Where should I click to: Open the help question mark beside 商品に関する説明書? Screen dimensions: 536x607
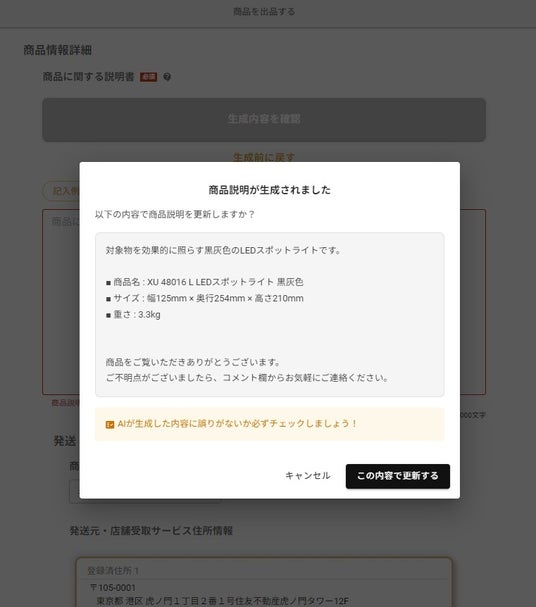click(167, 77)
